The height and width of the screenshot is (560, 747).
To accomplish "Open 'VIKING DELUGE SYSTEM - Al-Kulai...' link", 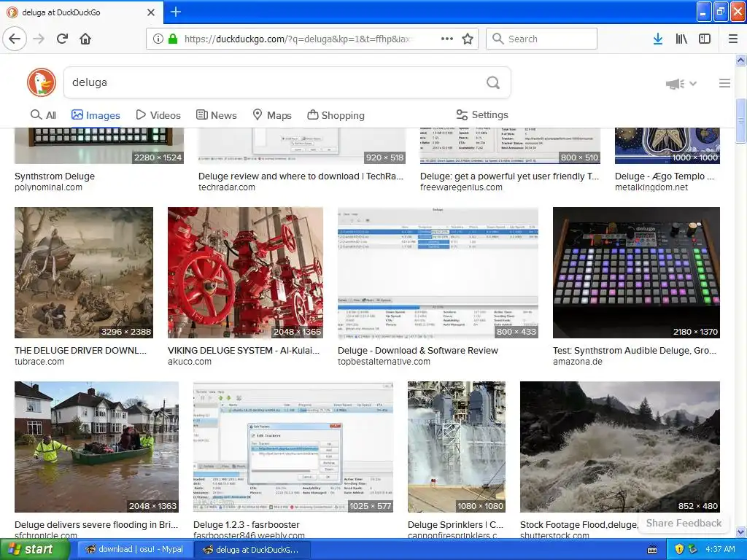I will pos(244,351).
